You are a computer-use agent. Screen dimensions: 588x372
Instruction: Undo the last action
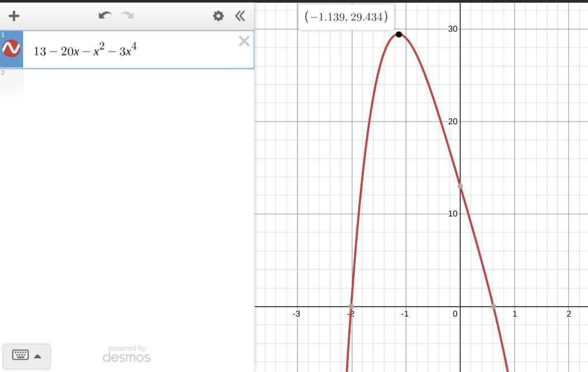coord(105,16)
